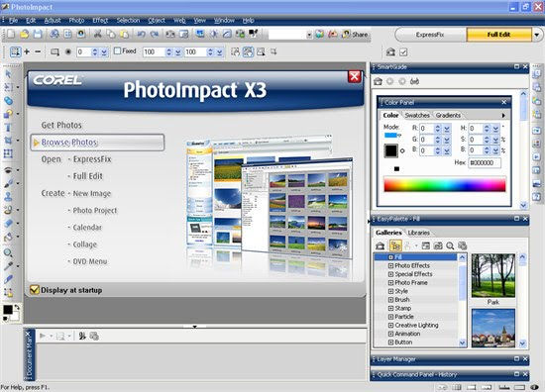
Task: Expand the Creative Lighting tree node
Action: pyautogui.click(x=390, y=326)
